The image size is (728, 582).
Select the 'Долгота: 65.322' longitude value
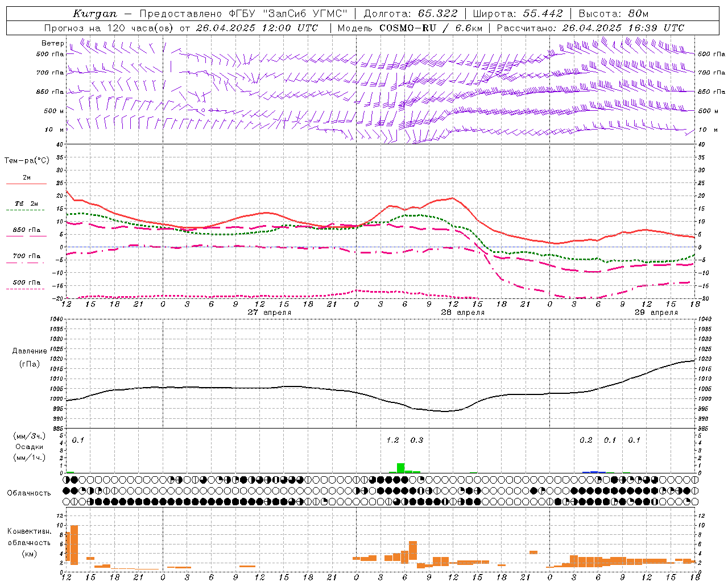tap(410, 14)
